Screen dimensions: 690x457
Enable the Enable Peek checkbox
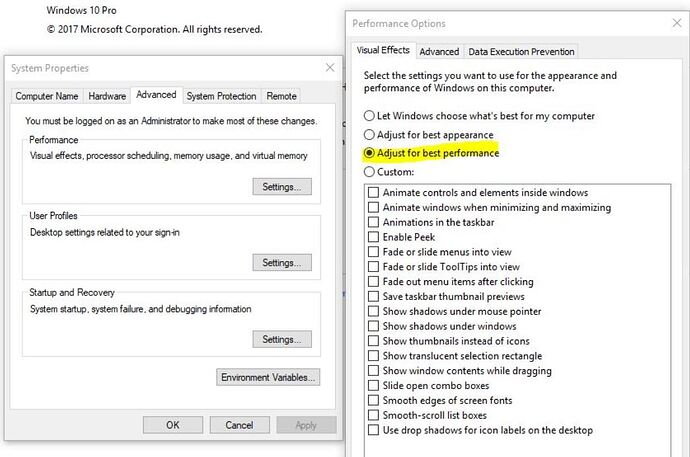(374, 237)
